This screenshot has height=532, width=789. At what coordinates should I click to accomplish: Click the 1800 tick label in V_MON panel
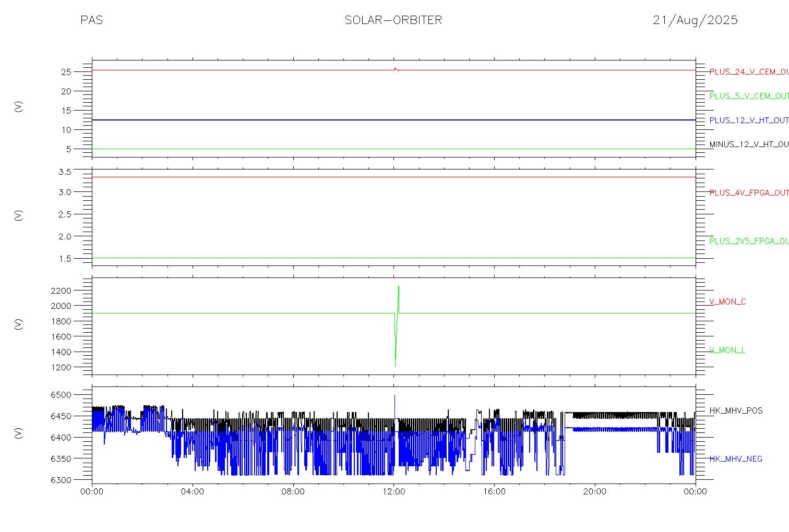pyautogui.click(x=62, y=321)
